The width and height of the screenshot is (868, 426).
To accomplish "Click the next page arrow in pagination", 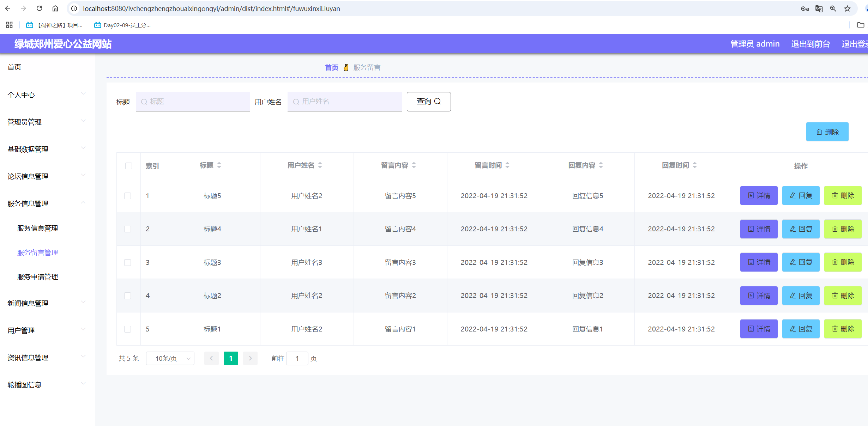I will coord(250,358).
